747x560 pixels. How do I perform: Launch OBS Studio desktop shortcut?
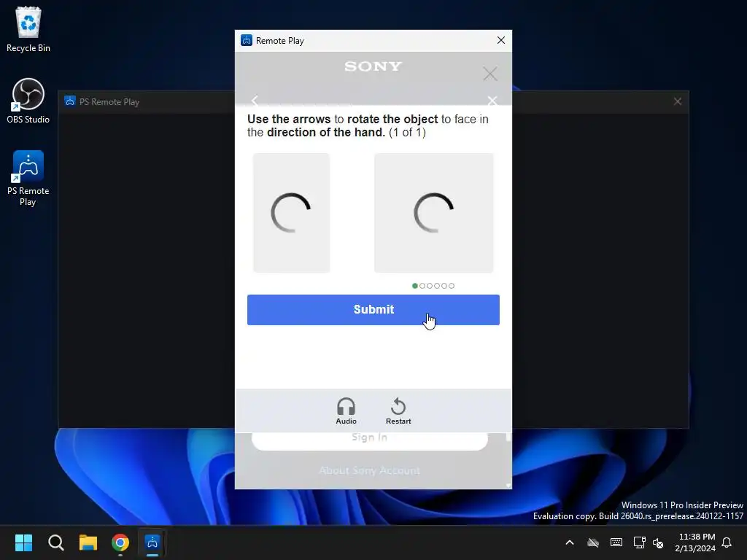pyautogui.click(x=28, y=101)
